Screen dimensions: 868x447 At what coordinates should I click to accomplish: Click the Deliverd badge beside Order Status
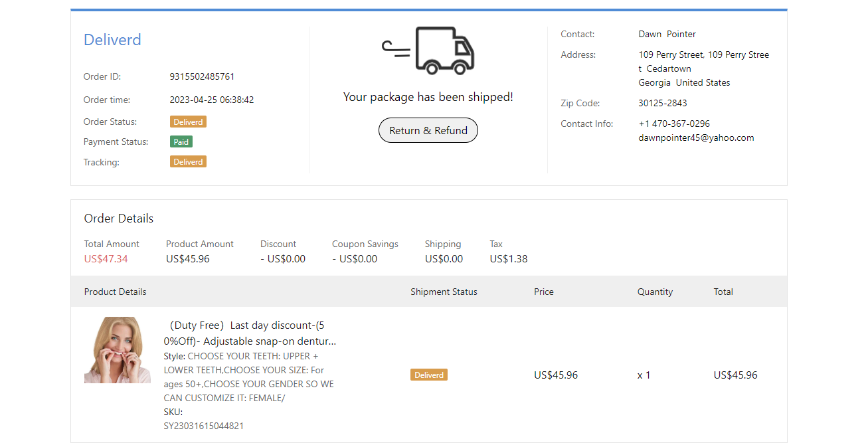coord(188,122)
